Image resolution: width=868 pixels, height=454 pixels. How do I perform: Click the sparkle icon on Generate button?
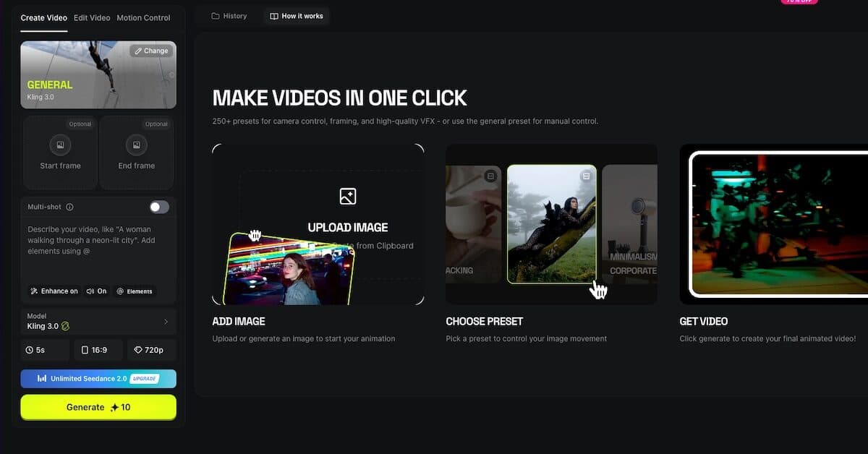coord(114,408)
